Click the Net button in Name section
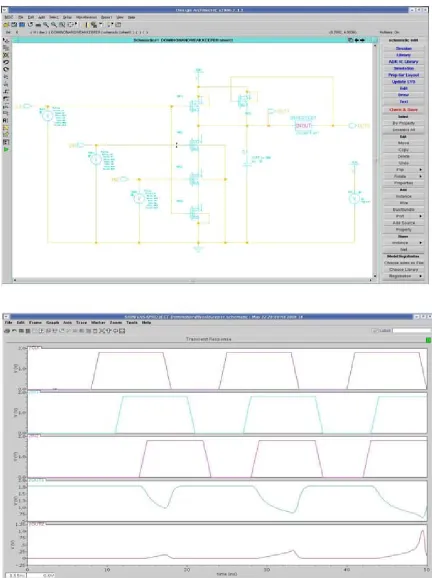Screen dimensions: 432x578 [x=403, y=249]
